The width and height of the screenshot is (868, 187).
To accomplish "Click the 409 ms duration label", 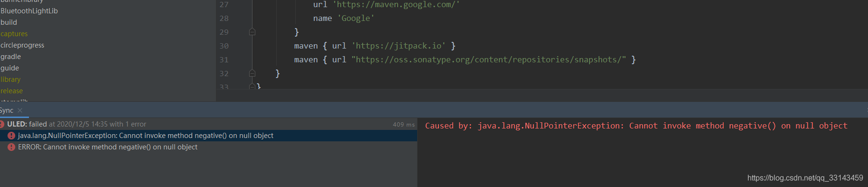I will click(x=404, y=124).
